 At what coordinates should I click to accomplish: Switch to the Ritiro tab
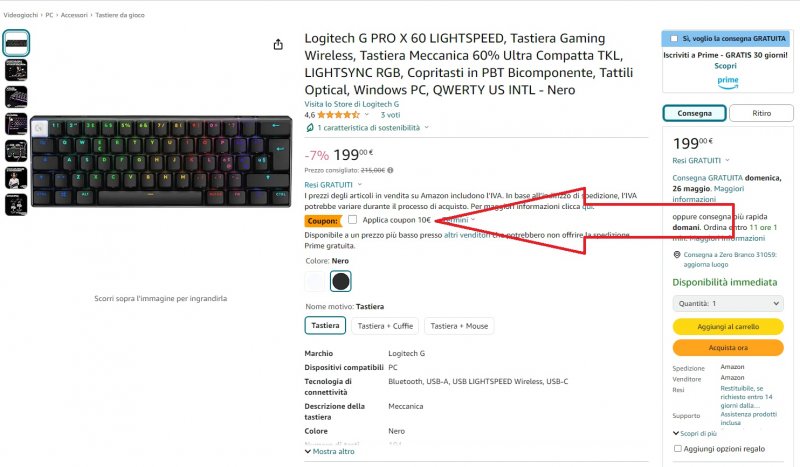coord(761,113)
